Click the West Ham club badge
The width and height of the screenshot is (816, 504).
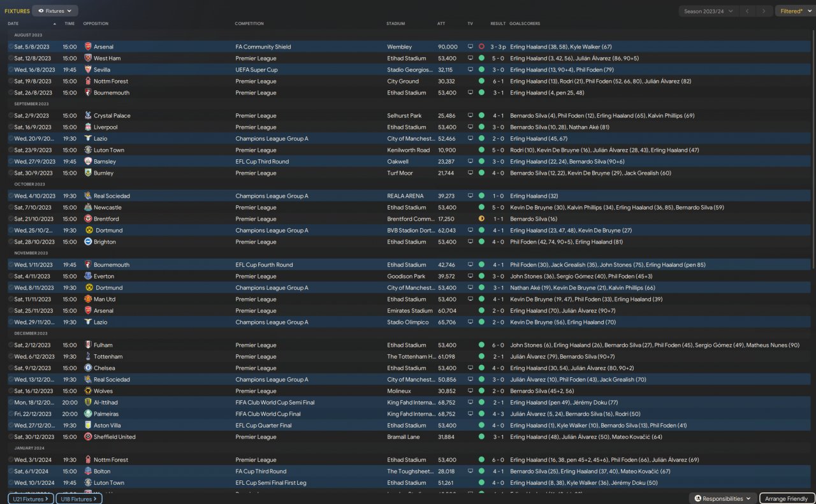(88, 58)
